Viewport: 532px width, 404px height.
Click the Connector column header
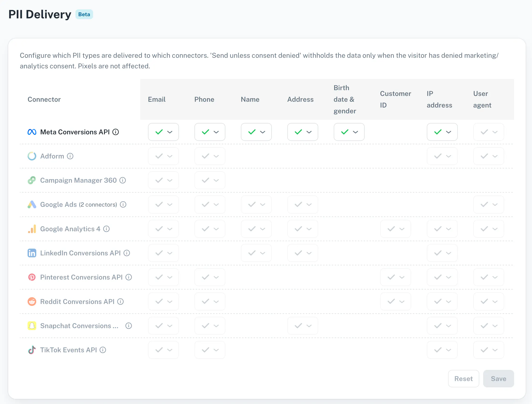(44, 99)
